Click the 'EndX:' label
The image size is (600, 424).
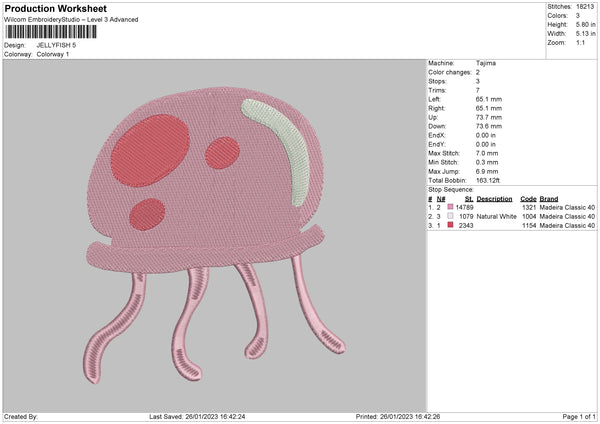437,135
